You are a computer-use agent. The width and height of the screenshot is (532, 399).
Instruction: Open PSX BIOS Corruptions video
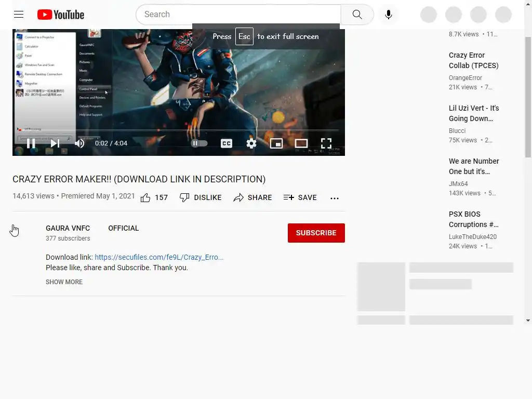click(473, 219)
